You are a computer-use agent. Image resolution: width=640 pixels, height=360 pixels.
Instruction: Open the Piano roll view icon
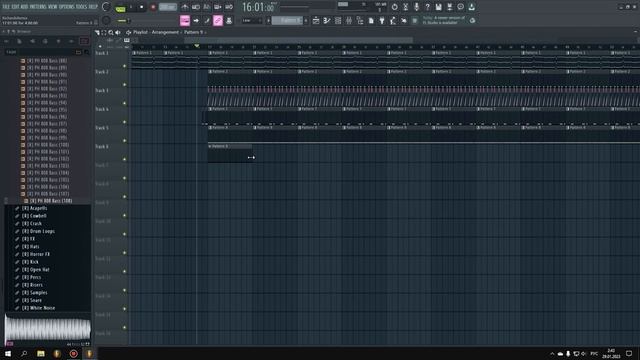(x=327, y=20)
